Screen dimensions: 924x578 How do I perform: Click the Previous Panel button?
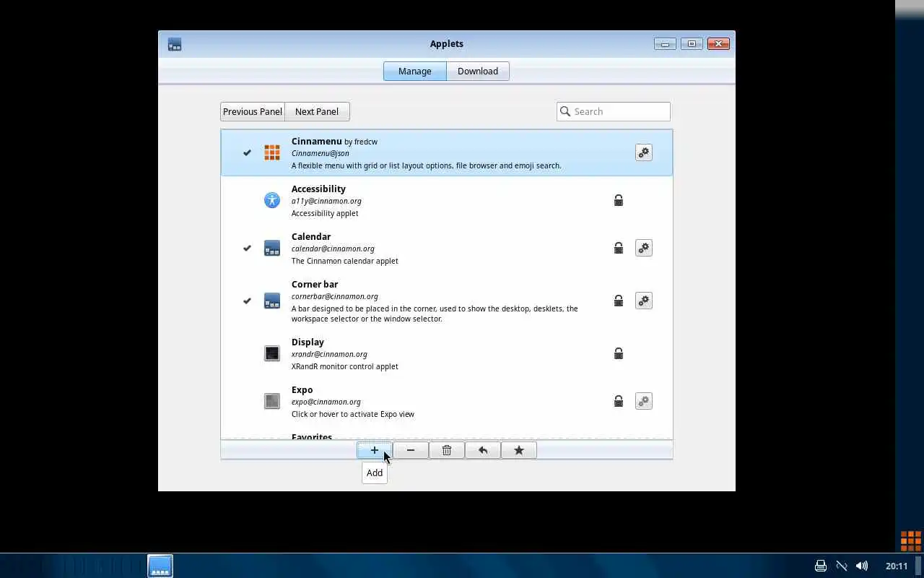click(253, 111)
